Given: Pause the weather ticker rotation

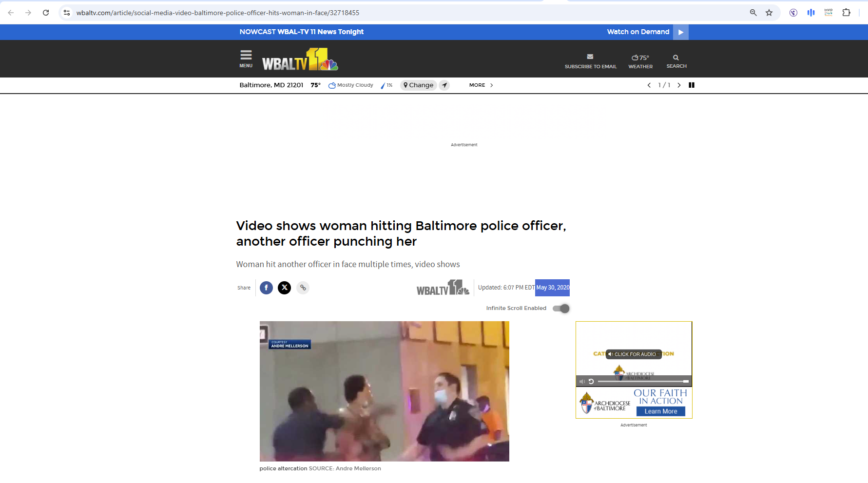Looking at the screenshot, I should pyautogui.click(x=692, y=85).
